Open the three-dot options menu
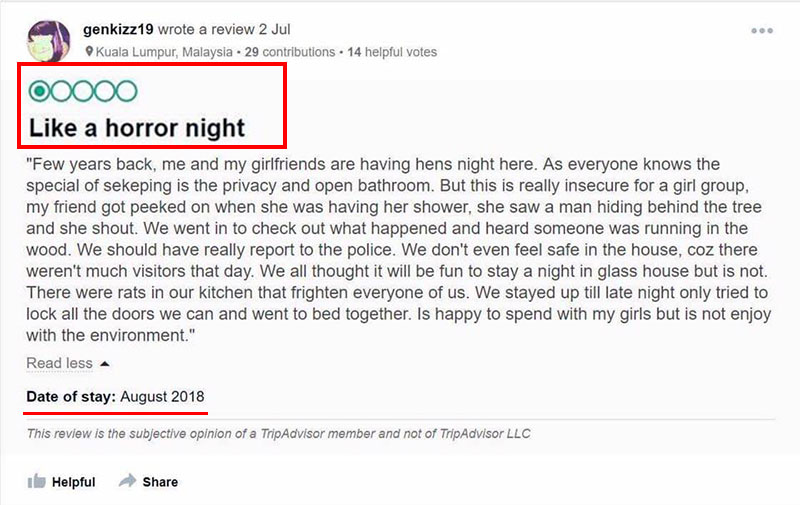 coord(762,31)
